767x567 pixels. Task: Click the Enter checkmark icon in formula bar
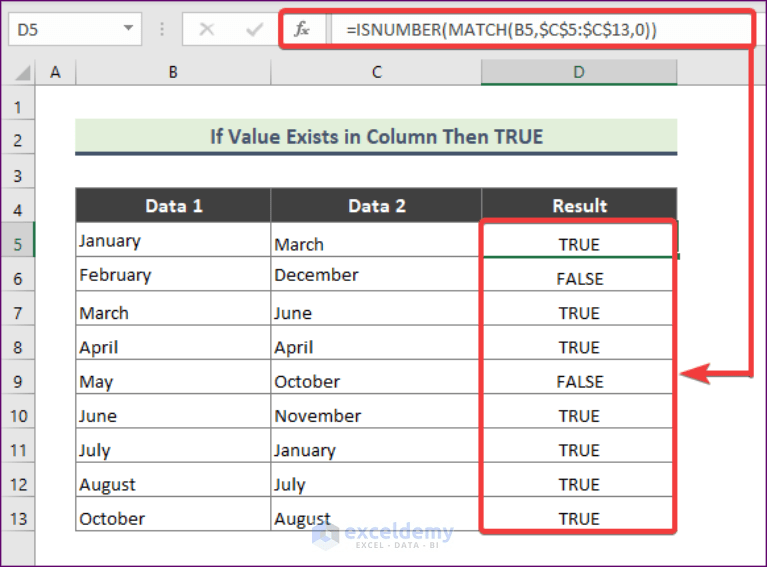(254, 30)
